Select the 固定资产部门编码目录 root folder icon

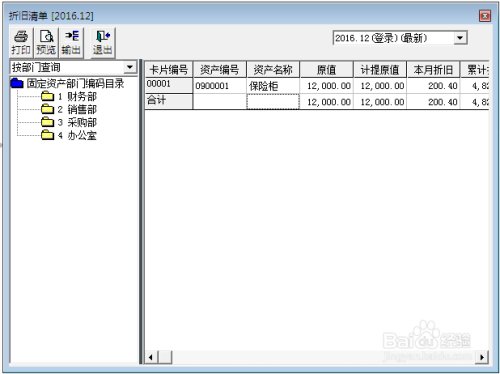17,83
